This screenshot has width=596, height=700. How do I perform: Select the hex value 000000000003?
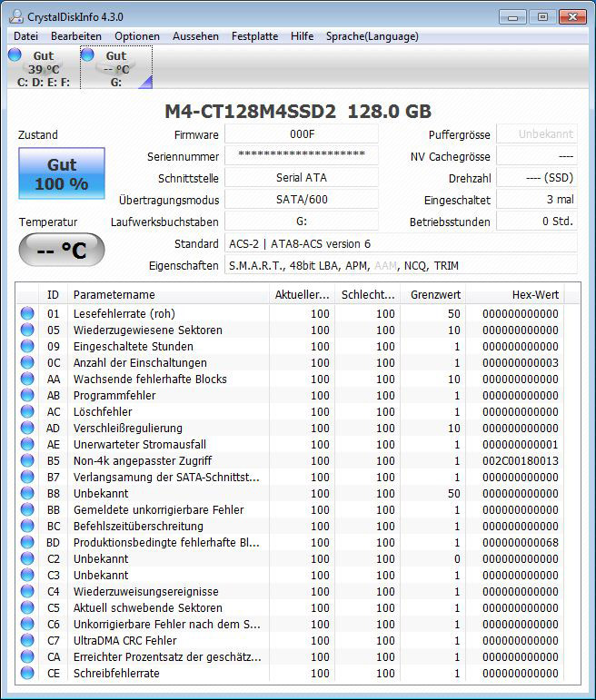[521, 362]
